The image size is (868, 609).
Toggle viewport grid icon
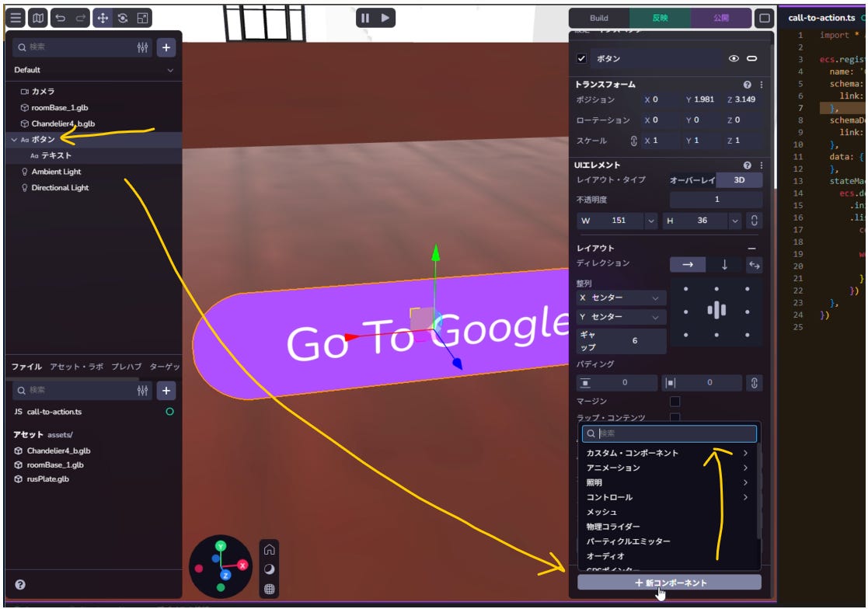point(270,589)
